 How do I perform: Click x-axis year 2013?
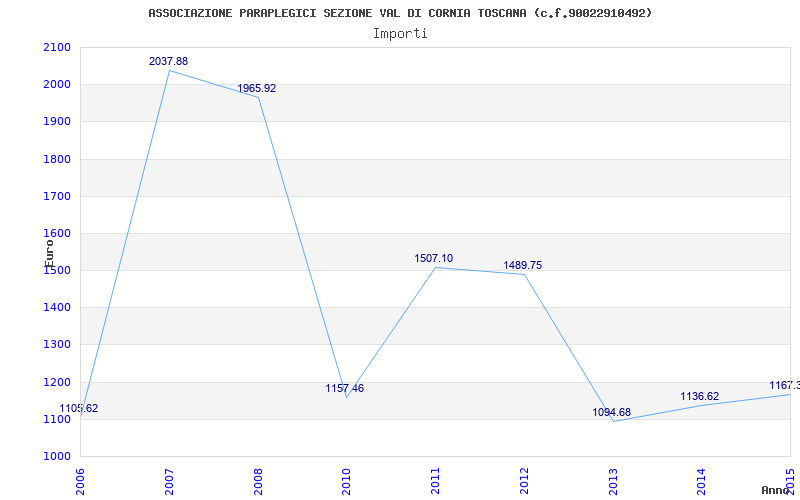coord(613,482)
